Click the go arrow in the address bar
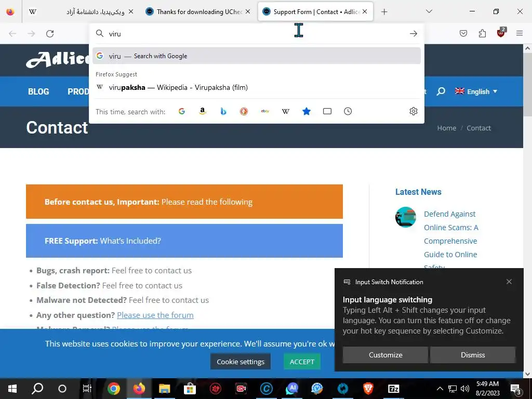Viewport: 532px width, 399px height. click(413, 34)
